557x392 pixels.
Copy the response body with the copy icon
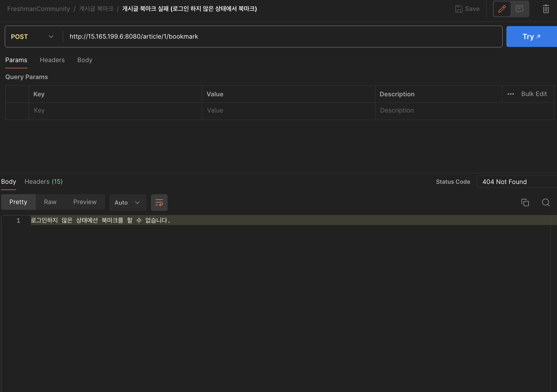pyautogui.click(x=525, y=203)
